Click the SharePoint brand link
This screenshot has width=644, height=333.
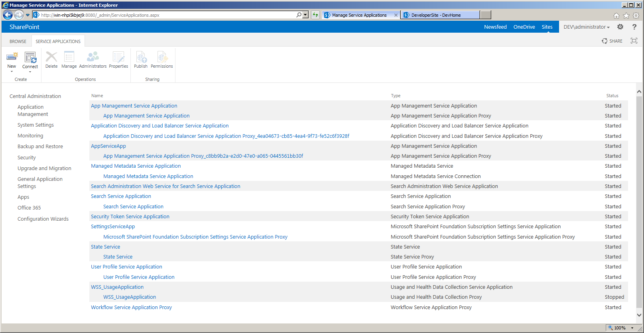tap(24, 27)
